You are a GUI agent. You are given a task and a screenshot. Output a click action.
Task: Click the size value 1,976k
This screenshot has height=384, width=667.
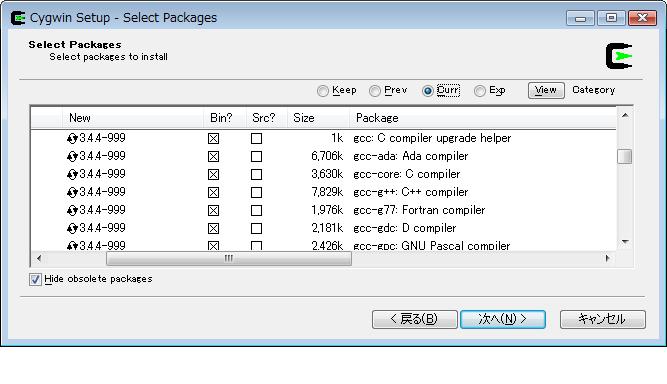coord(327,210)
